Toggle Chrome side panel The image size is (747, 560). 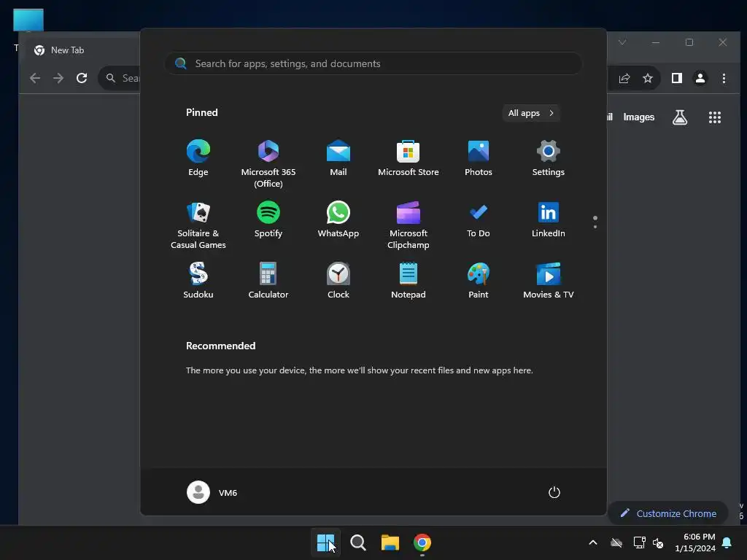click(677, 78)
